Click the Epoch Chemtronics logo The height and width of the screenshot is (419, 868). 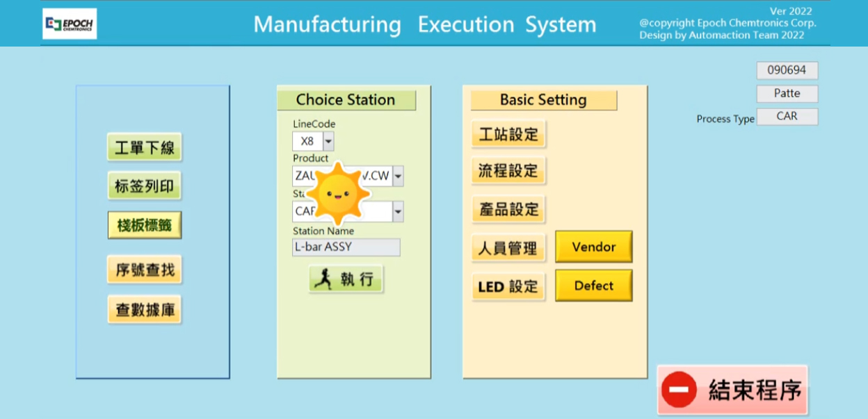point(70,24)
